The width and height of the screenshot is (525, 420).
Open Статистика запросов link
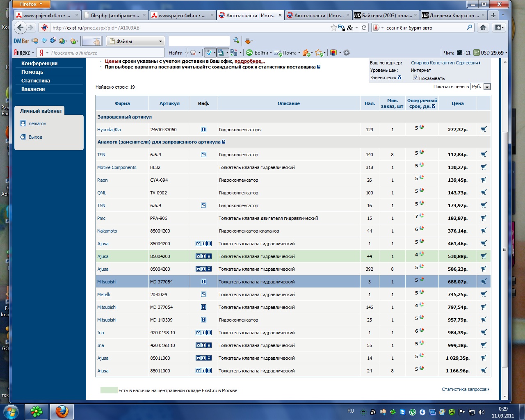point(464,389)
